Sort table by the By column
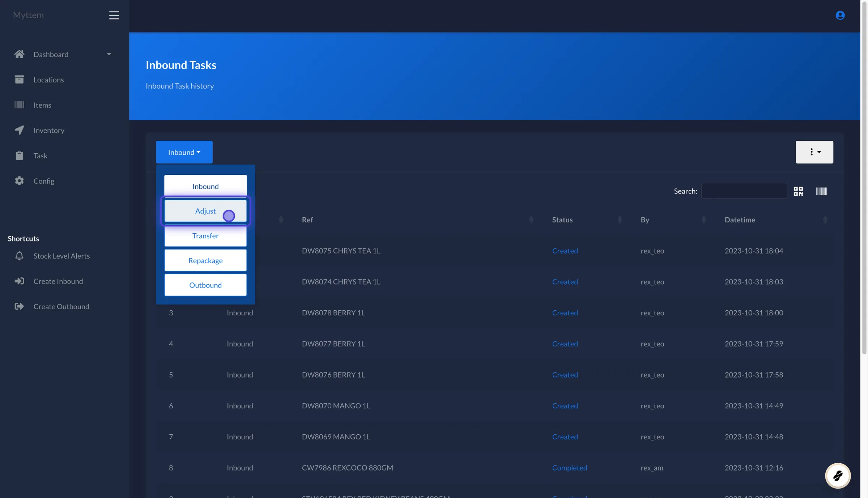 [x=703, y=220]
